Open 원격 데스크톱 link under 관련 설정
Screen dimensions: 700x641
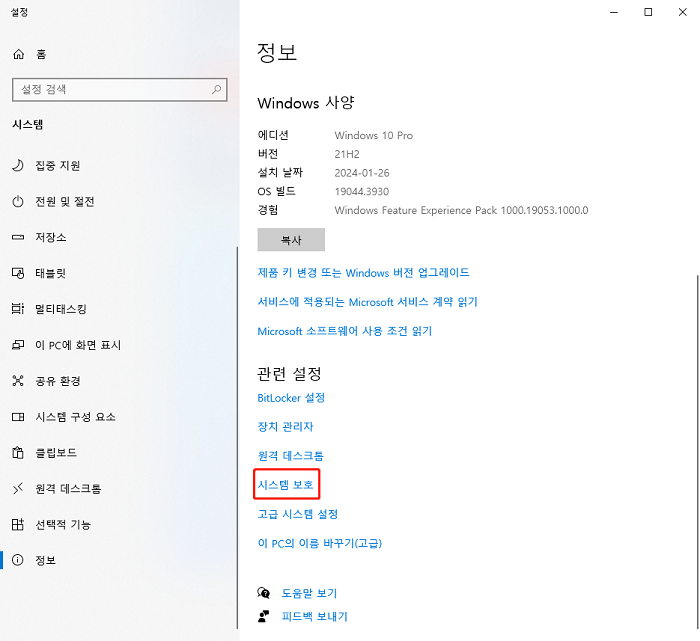(x=291, y=455)
